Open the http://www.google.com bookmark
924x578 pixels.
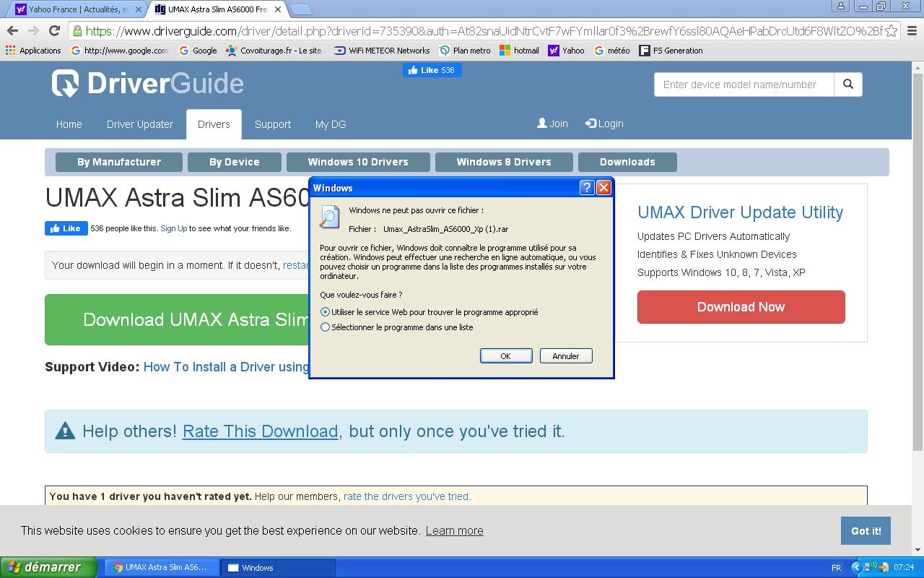(120, 51)
